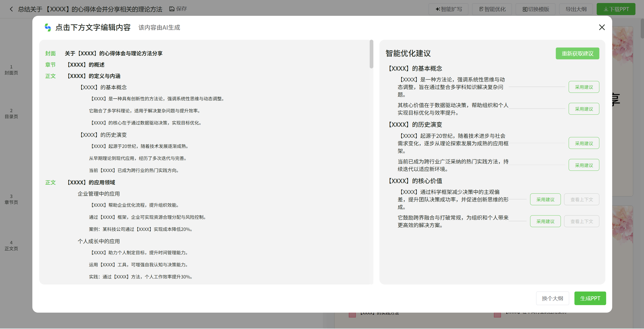The image size is (644, 329).
Task: Click the 切换模版 template button
Action: pos(536,9)
